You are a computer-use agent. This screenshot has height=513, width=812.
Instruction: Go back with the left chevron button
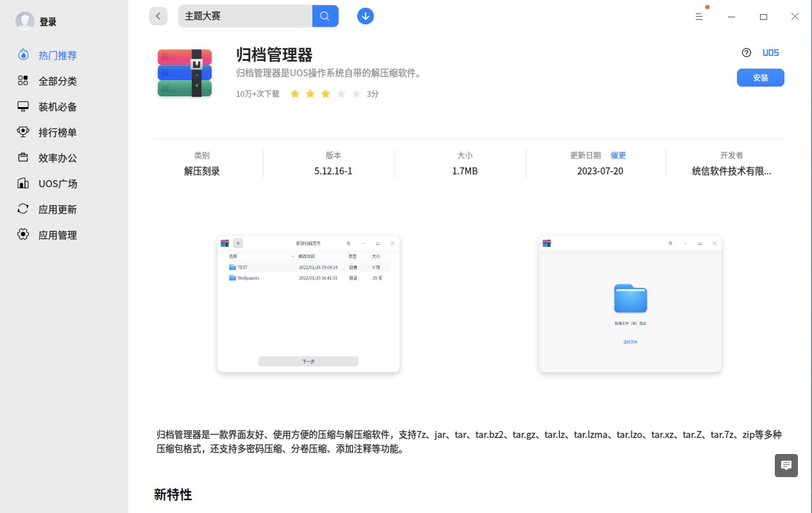coord(158,16)
